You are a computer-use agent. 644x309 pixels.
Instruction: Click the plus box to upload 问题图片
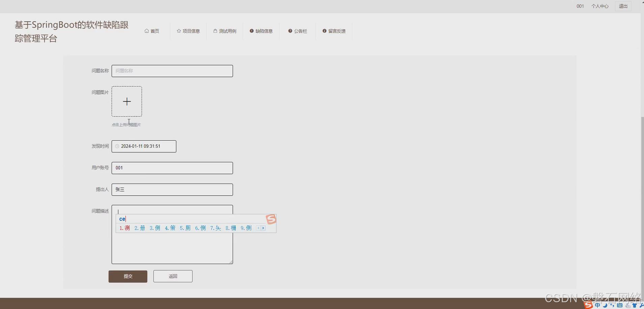(126, 101)
